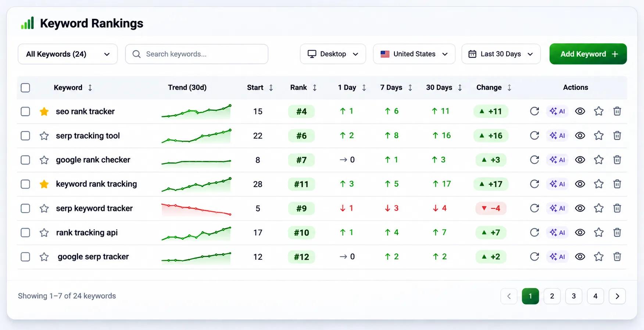Refresh rank for keyword rank tracking
The width and height of the screenshot is (644, 330).
point(534,184)
